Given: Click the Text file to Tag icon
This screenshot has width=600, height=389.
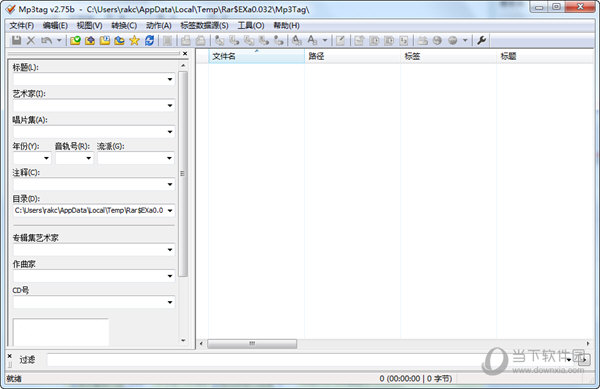Looking at the screenshot, I should (x=264, y=40).
